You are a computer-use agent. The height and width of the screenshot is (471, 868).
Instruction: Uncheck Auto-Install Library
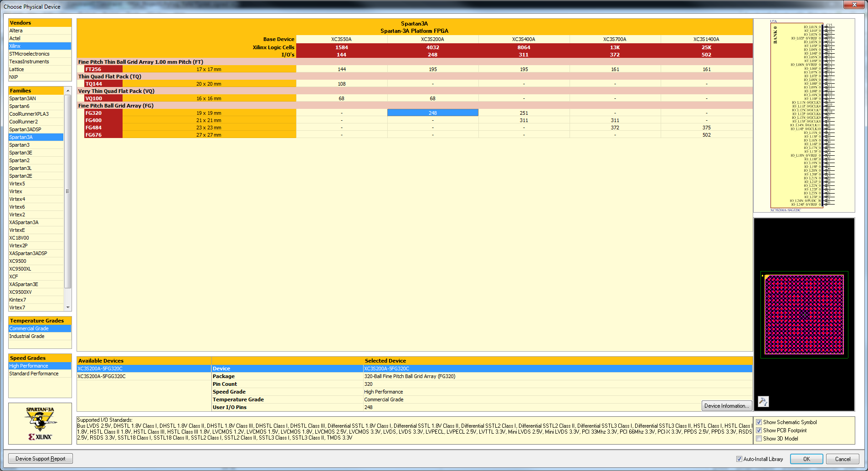[x=740, y=459]
